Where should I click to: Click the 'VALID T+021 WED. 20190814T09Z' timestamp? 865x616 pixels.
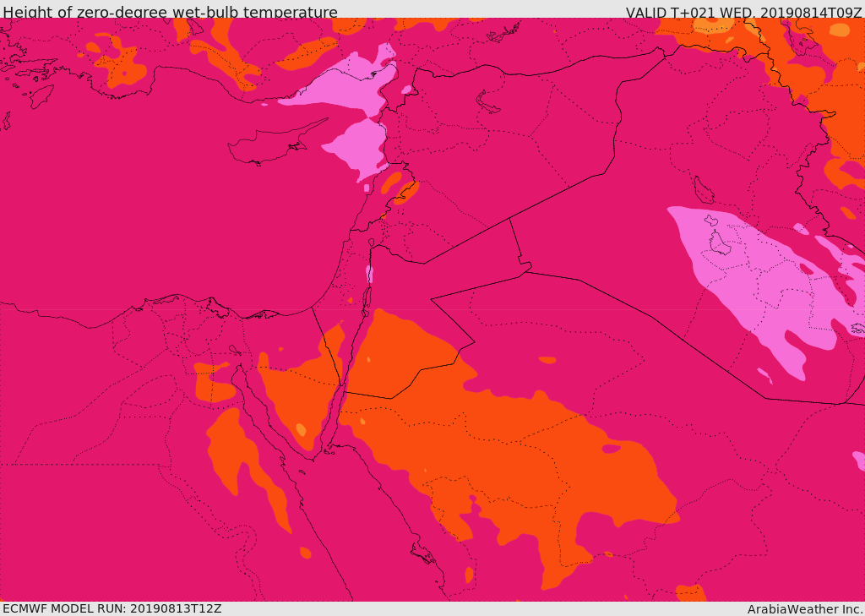[x=743, y=12]
